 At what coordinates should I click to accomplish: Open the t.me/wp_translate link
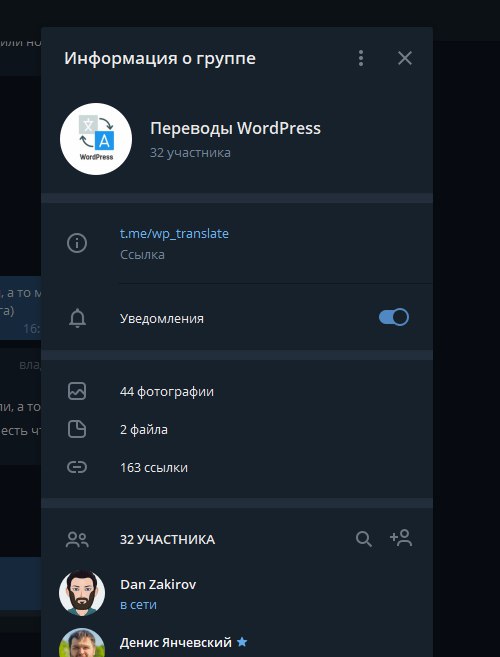pyautogui.click(x=174, y=233)
